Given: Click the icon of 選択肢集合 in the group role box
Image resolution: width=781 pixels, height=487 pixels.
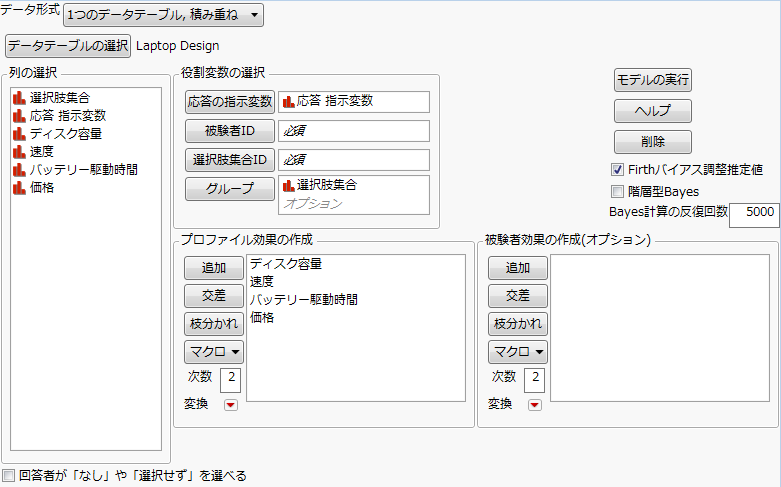Looking at the screenshot, I should pos(288,186).
